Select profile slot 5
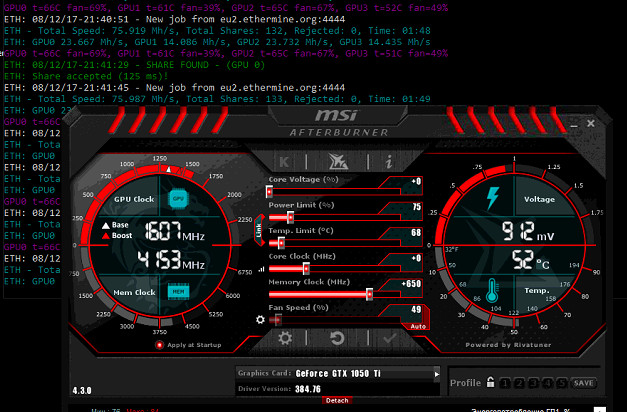 pos(561,383)
